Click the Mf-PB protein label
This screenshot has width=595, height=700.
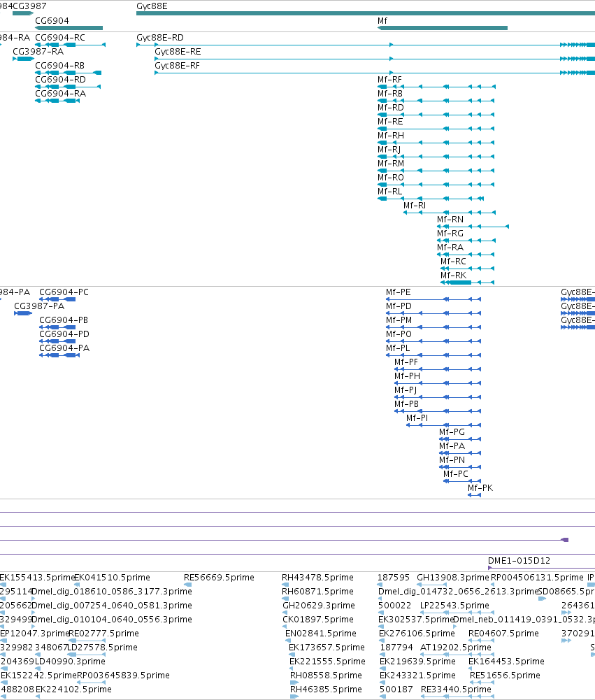click(407, 404)
